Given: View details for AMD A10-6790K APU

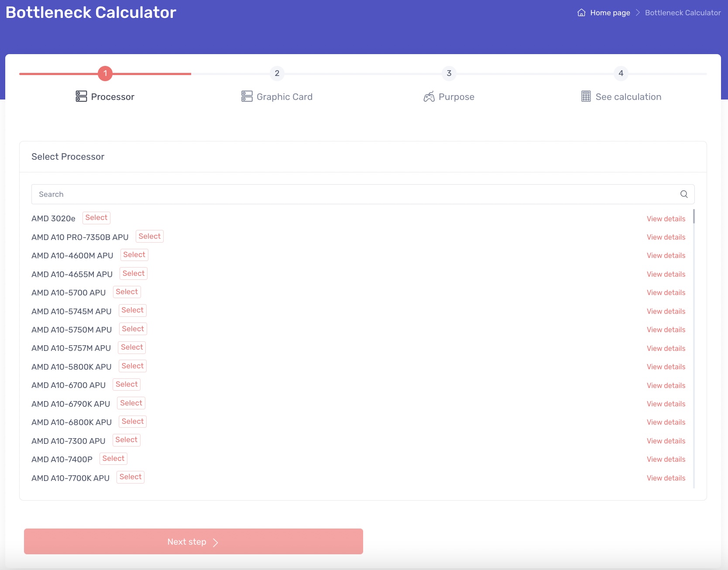Looking at the screenshot, I should point(666,404).
